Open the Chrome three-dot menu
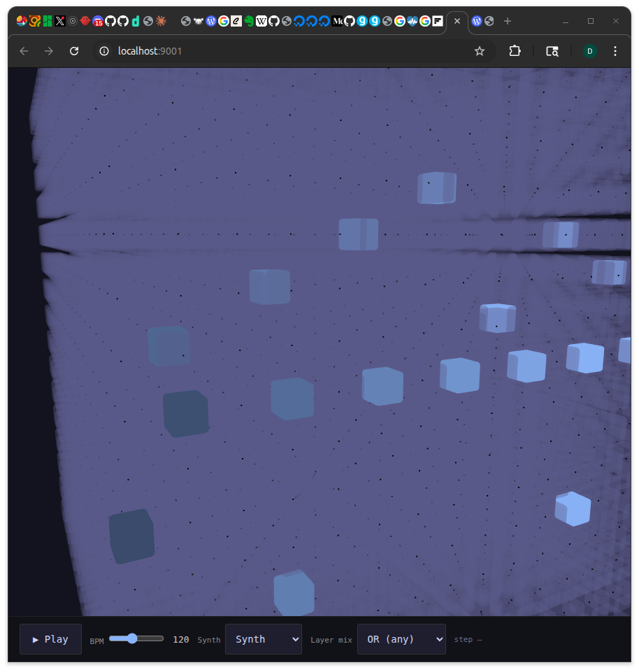The height and width of the screenshot is (672, 639). (615, 51)
